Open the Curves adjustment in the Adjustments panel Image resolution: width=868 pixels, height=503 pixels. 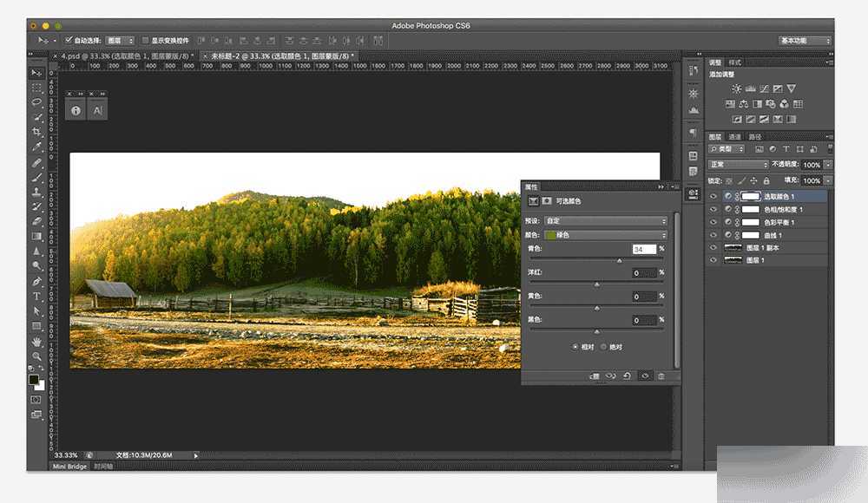pos(764,88)
